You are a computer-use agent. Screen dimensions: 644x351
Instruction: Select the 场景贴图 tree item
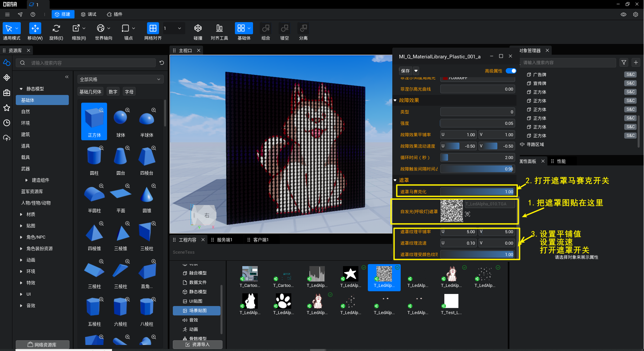[197, 311]
